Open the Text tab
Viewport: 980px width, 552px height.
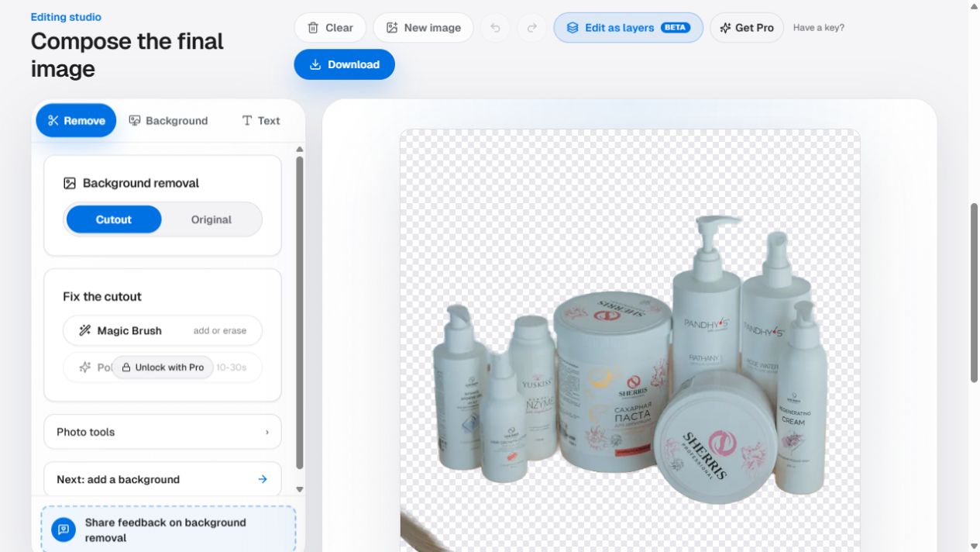tap(261, 121)
